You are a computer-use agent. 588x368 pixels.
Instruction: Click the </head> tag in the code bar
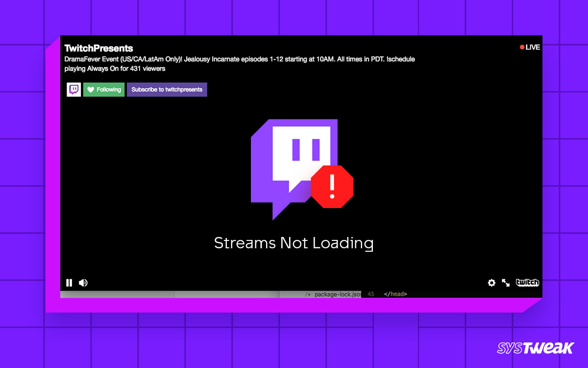395,293
